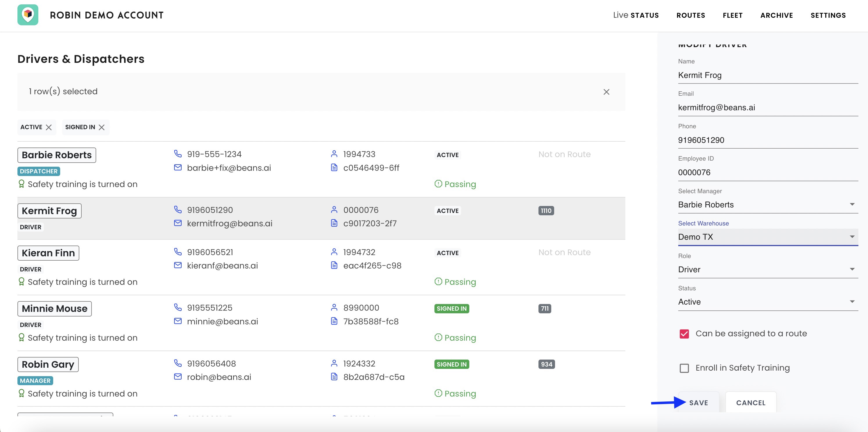The width and height of the screenshot is (868, 432).
Task: Uncheck Can be assigned to a route
Action: tap(684, 334)
